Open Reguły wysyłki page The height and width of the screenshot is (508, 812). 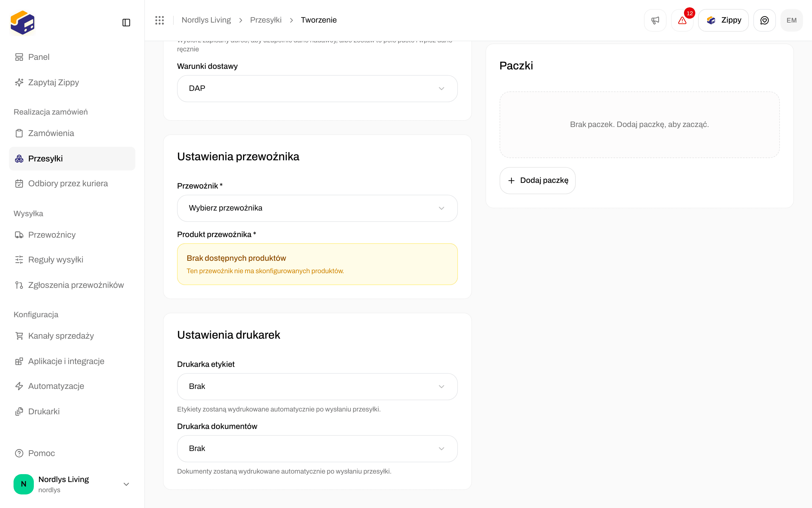point(72,260)
